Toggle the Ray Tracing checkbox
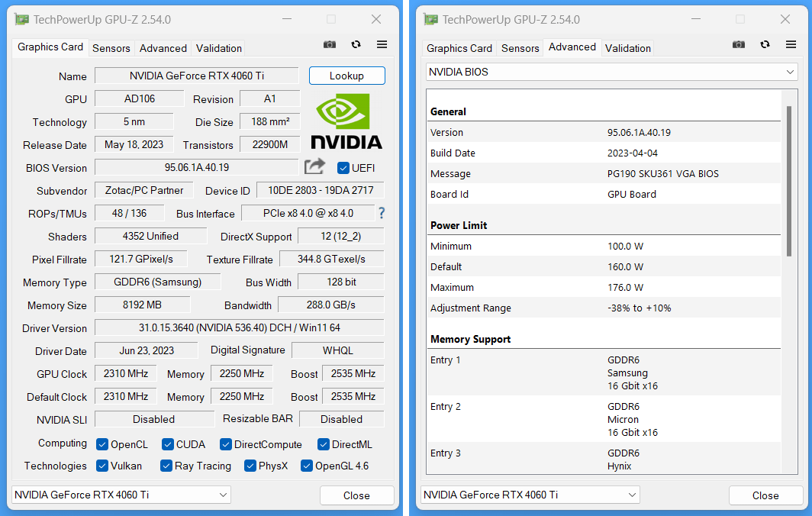The width and height of the screenshot is (812, 516). click(166, 466)
